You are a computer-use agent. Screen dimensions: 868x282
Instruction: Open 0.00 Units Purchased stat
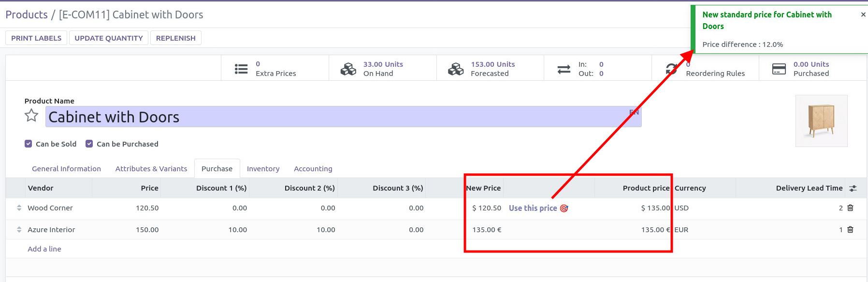click(813, 68)
